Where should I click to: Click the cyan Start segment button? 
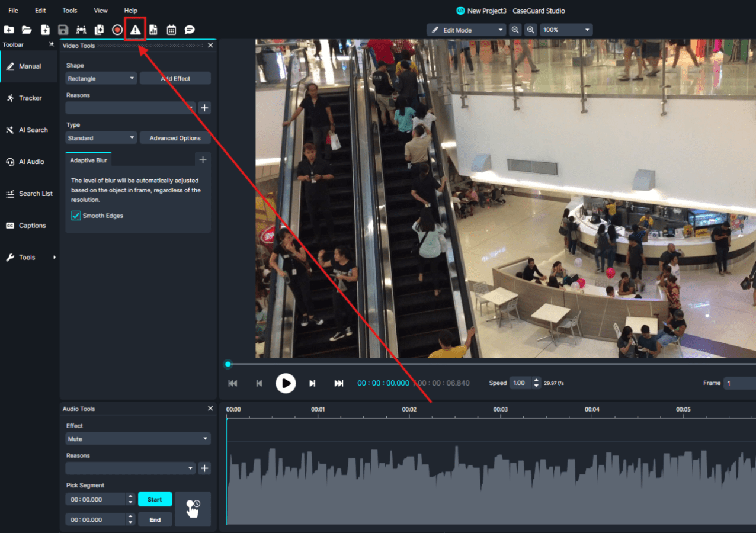[155, 499]
